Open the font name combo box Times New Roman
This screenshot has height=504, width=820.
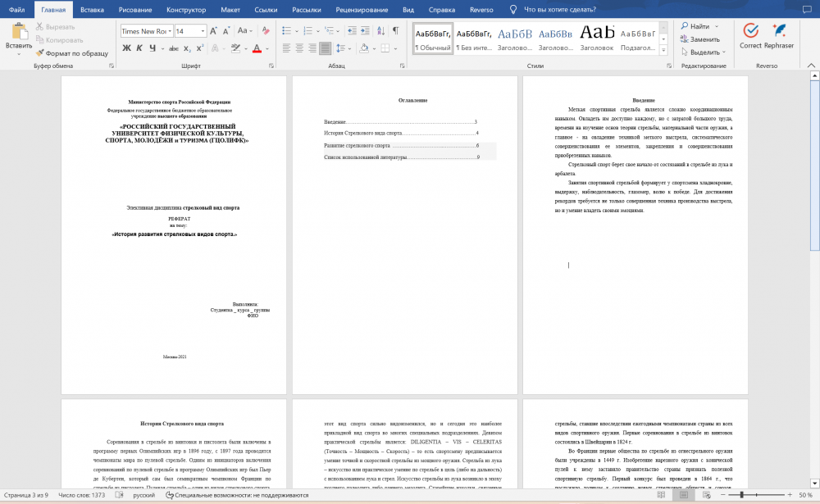pyautogui.click(x=147, y=31)
